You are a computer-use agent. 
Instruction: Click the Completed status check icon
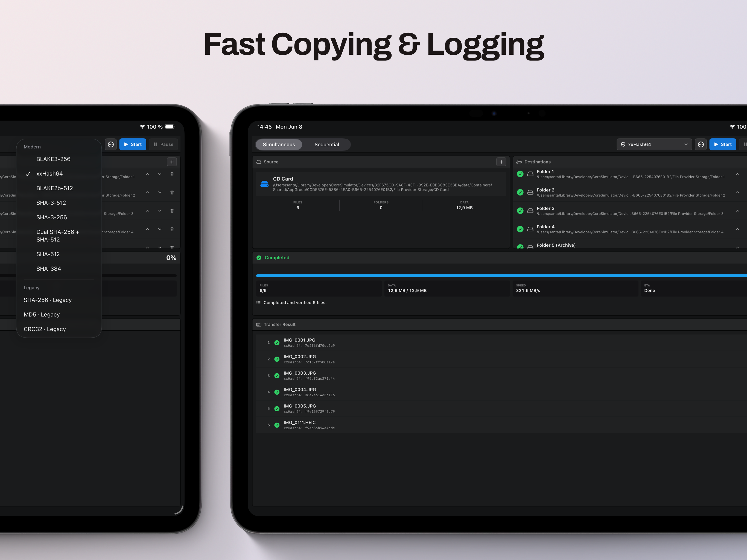259,258
